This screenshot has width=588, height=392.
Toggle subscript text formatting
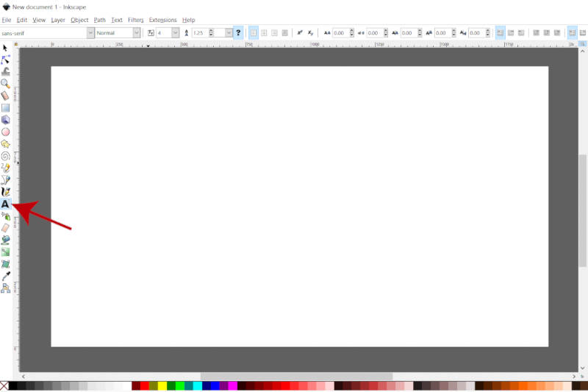pyautogui.click(x=310, y=33)
